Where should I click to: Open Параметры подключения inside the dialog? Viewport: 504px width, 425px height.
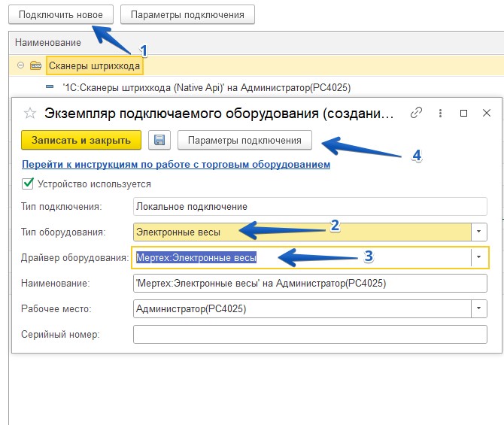coord(244,140)
